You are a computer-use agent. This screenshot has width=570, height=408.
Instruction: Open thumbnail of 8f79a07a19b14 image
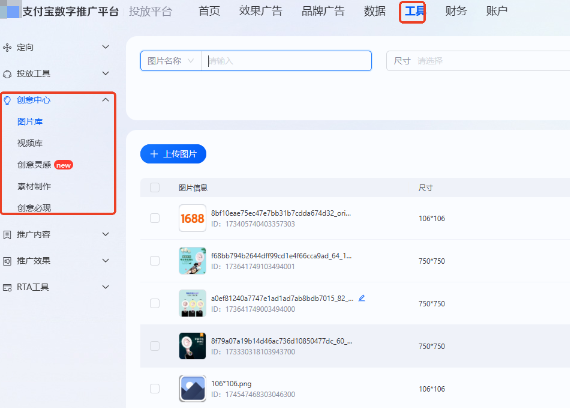tap(192, 346)
